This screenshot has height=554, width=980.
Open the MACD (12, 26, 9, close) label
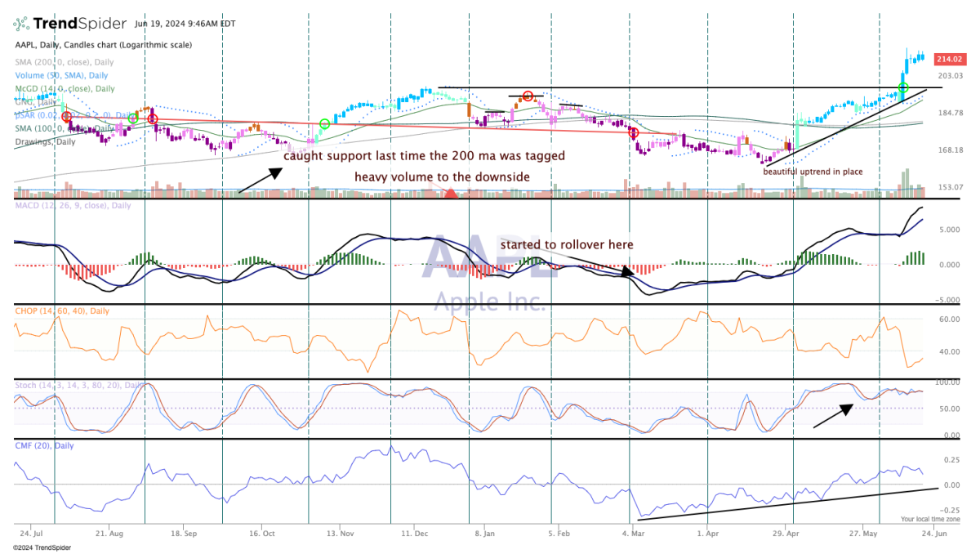tap(73, 205)
